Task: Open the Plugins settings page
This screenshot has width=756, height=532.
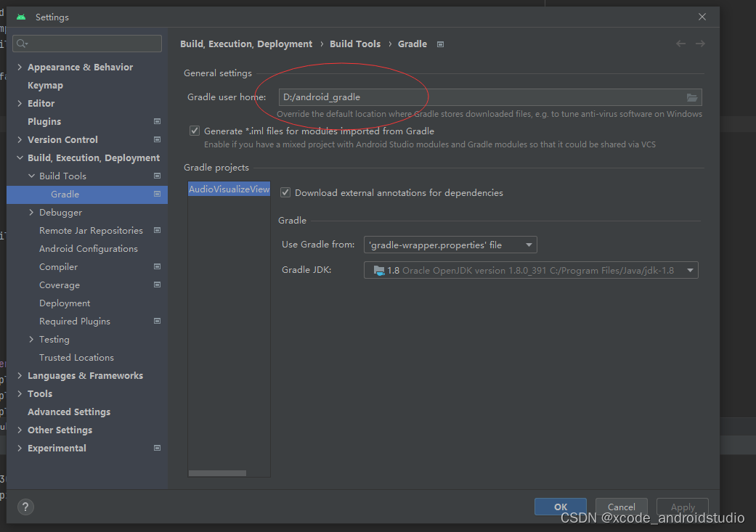Action: tap(44, 121)
